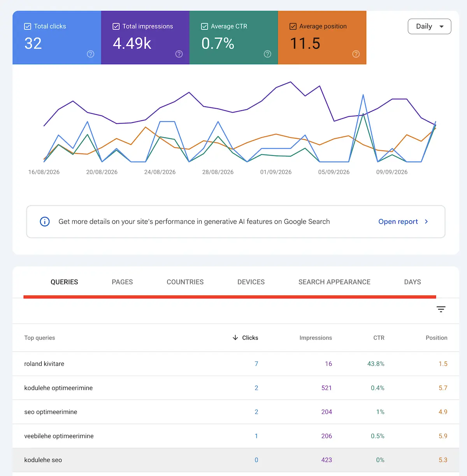This screenshot has height=476, width=467.
Task: Switch to the Pages tab
Action: point(122,282)
